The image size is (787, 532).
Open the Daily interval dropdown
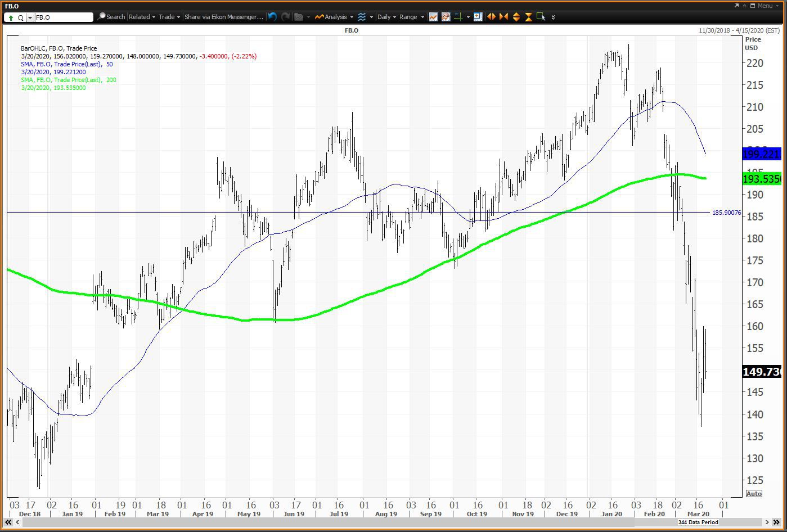point(386,17)
